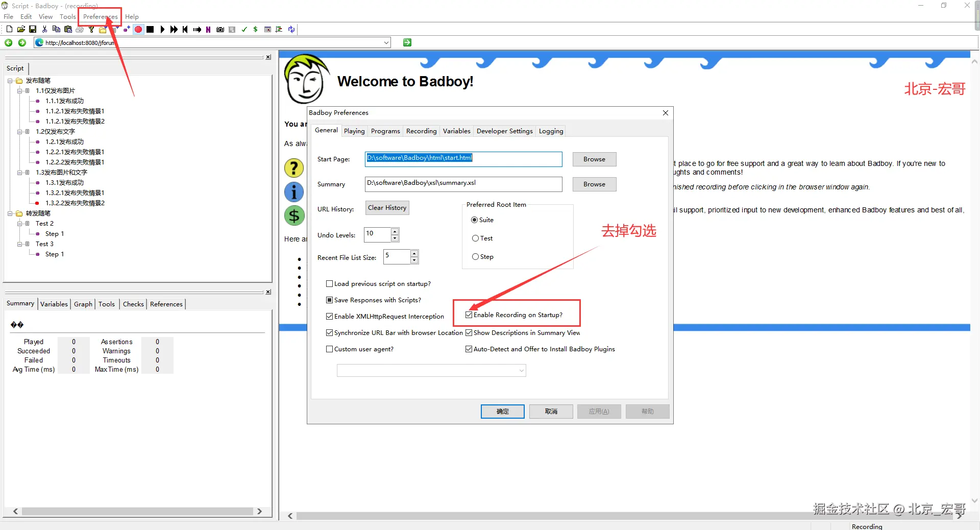Go forward with green right arrow
This screenshot has height=530, width=980.
point(22,42)
